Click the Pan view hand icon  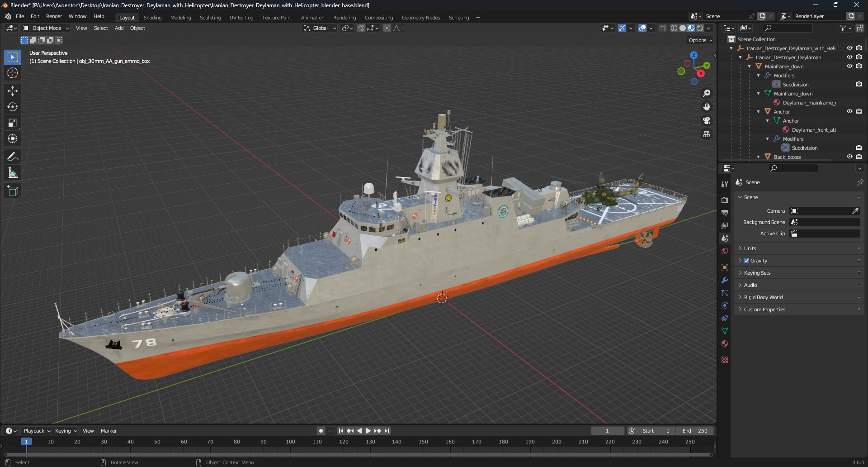coord(707,107)
